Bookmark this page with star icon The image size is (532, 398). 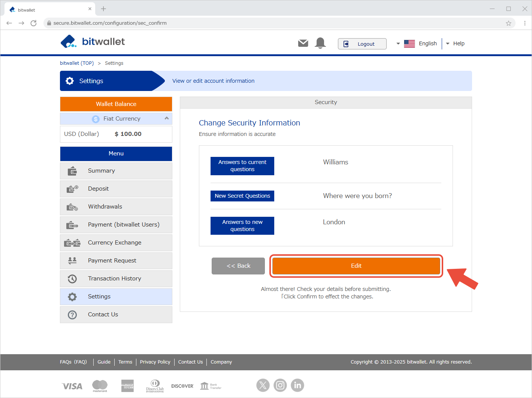click(508, 23)
